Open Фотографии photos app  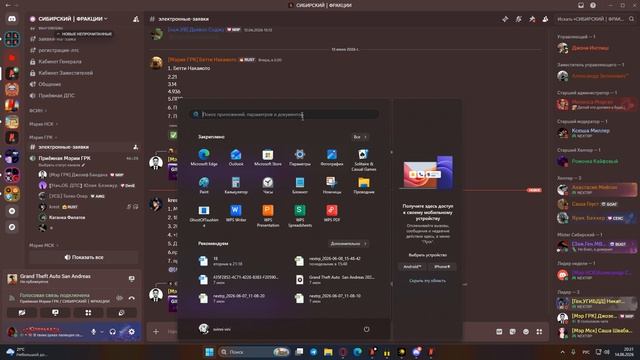(331, 157)
